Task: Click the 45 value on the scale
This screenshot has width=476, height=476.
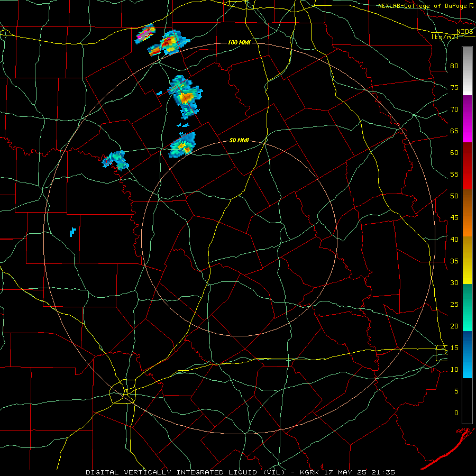Action: (454, 218)
